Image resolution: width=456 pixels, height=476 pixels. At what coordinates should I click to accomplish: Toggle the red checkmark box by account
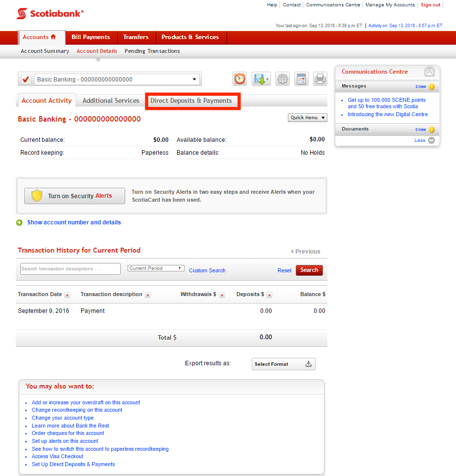click(26, 80)
